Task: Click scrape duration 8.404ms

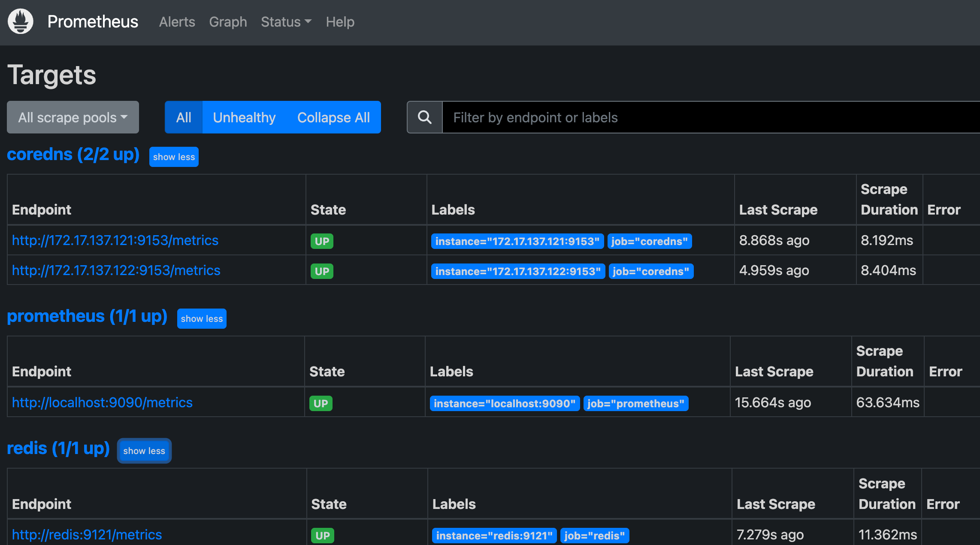Action: tap(888, 270)
